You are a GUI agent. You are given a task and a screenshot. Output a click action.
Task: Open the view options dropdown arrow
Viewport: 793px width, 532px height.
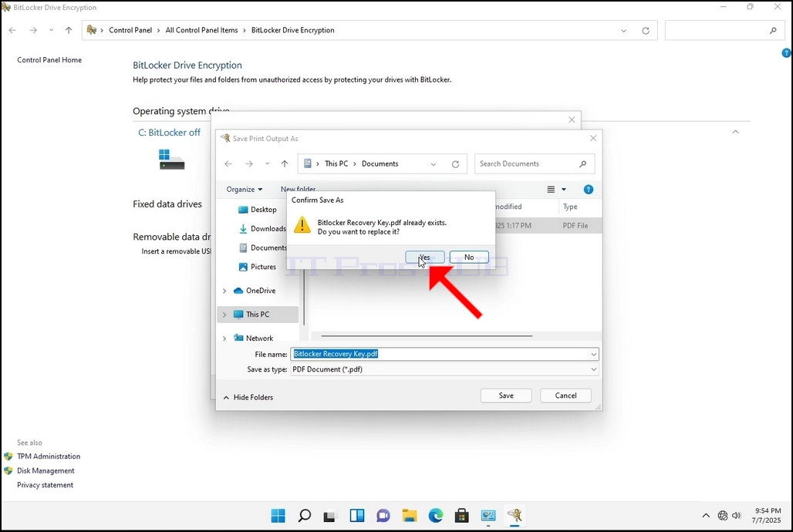click(x=563, y=190)
